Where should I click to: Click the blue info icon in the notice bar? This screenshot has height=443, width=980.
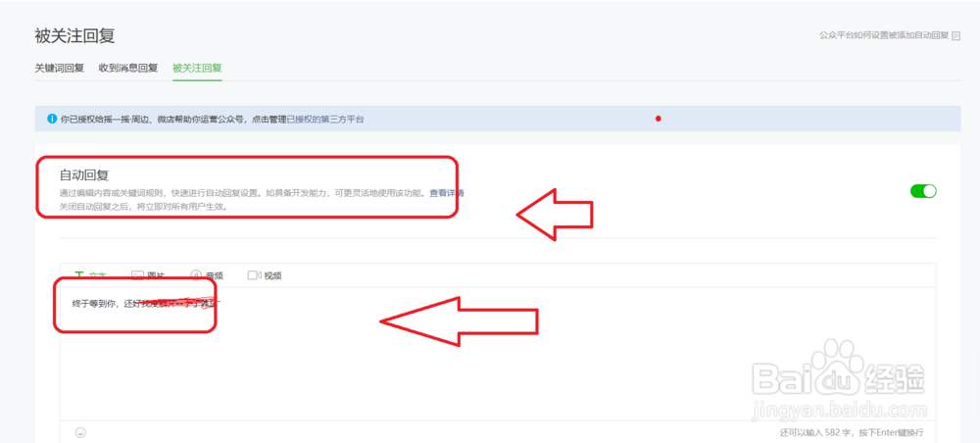[x=52, y=118]
